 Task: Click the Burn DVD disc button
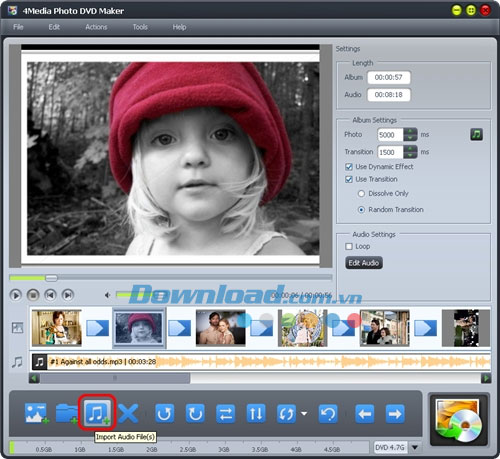point(459,420)
